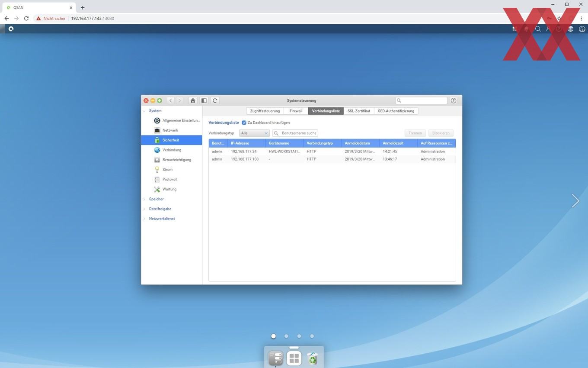Click the Systemsteuerung window search box
The height and width of the screenshot is (368, 588).
[x=422, y=100]
